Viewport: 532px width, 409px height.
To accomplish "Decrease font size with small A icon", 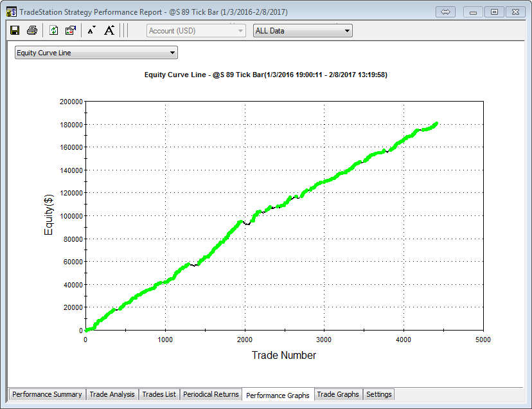I will coord(91,30).
